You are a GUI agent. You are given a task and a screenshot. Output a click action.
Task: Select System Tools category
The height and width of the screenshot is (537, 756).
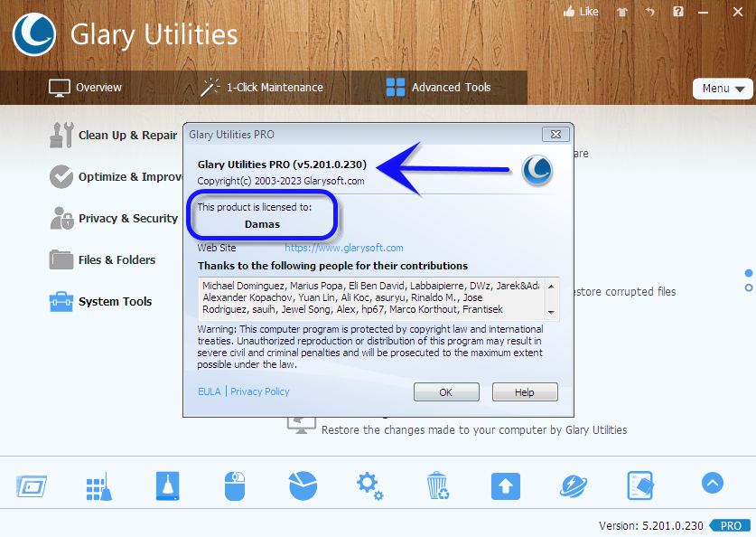click(100, 302)
